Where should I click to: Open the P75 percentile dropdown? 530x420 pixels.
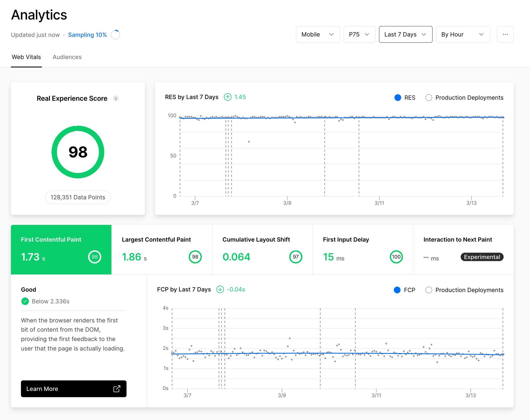(359, 34)
